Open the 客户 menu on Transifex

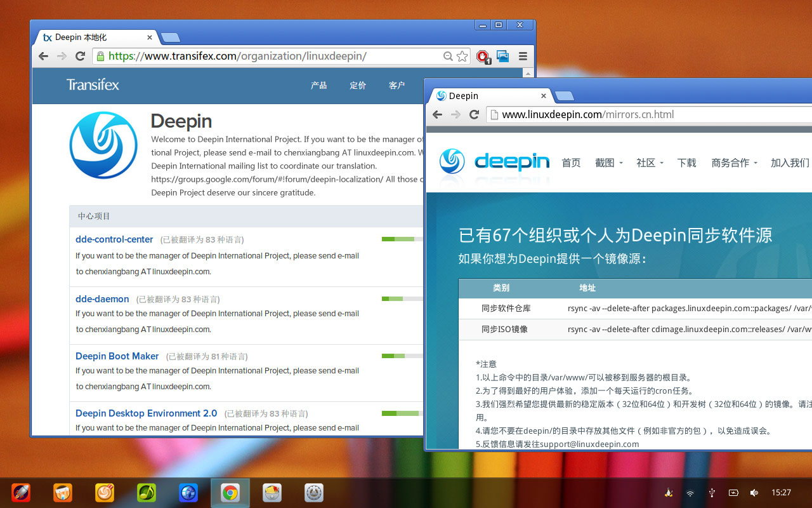pos(396,85)
